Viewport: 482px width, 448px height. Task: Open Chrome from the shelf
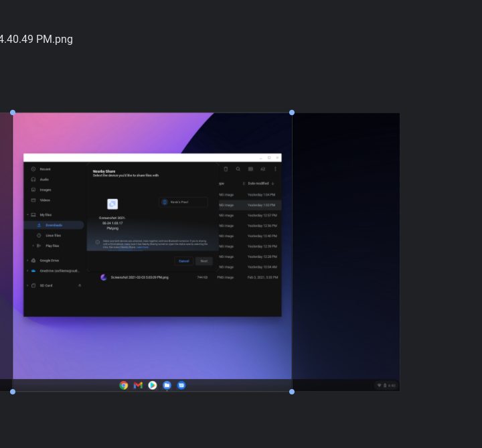pos(124,385)
